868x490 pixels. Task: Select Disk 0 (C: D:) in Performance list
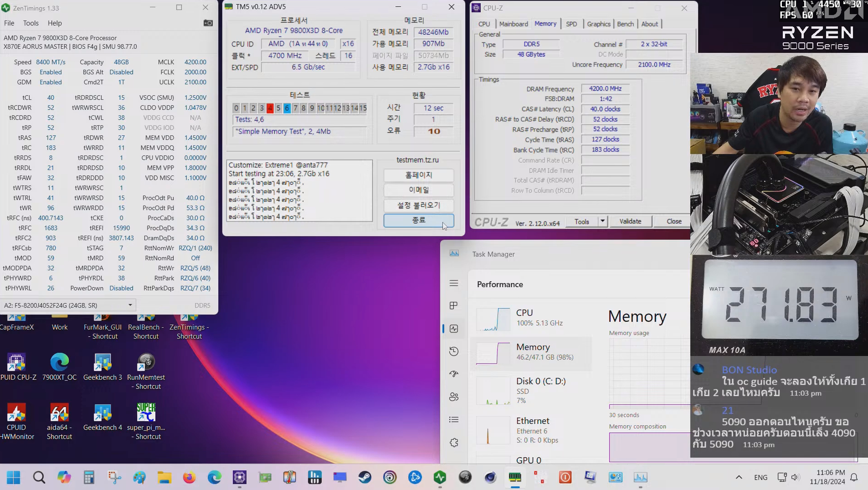pos(531,390)
